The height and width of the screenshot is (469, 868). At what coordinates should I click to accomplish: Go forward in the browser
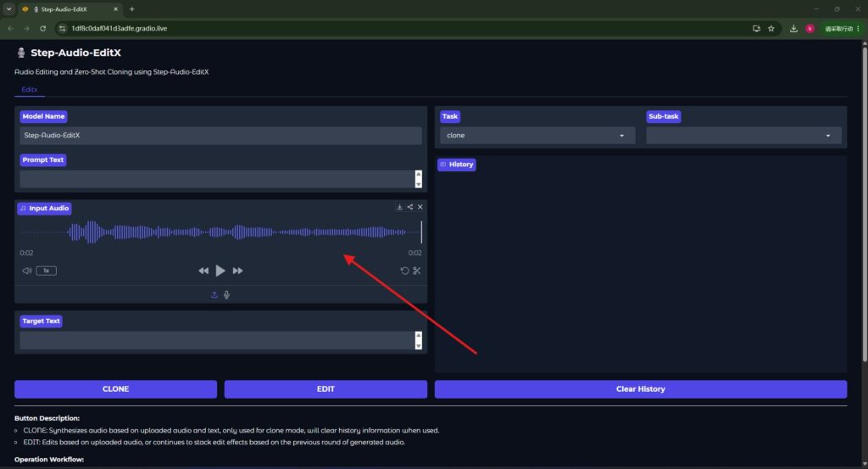pyautogui.click(x=26, y=28)
